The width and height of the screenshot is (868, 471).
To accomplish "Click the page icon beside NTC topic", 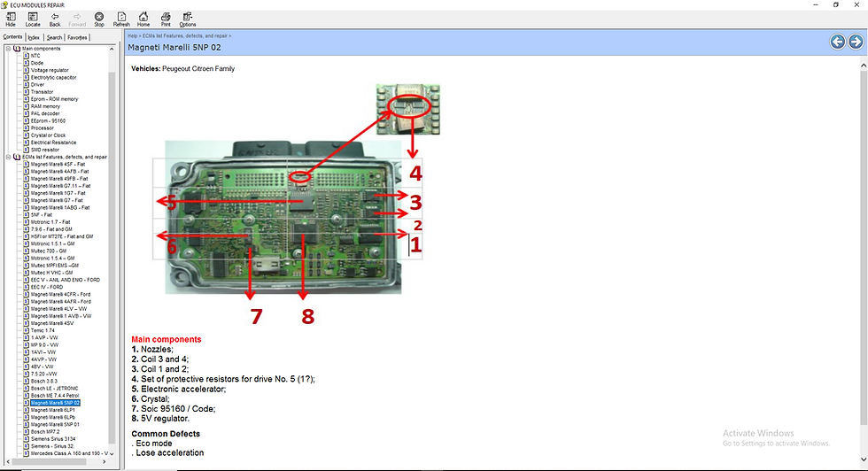I will coord(26,56).
